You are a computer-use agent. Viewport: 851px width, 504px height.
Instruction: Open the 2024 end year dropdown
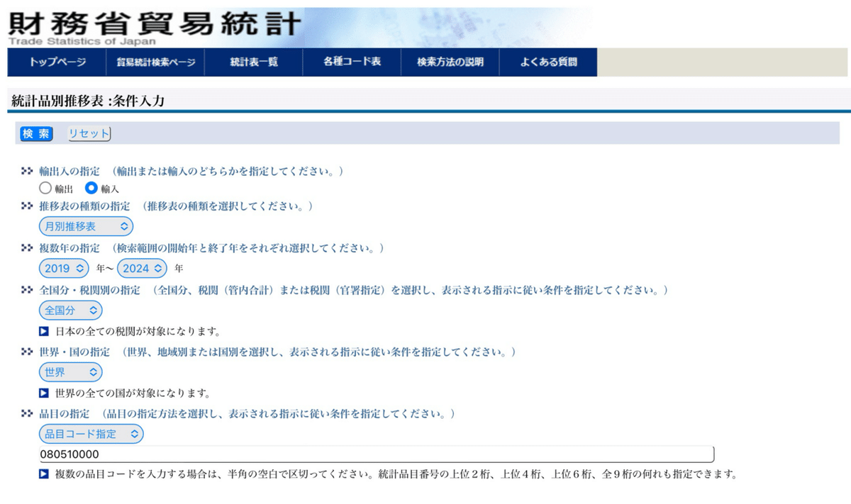point(143,269)
